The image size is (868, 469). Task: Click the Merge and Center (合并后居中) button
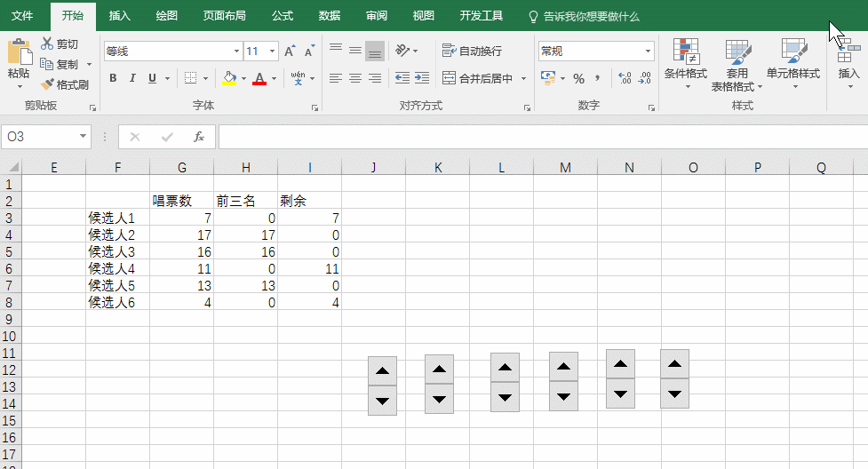click(x=478, y=78)
